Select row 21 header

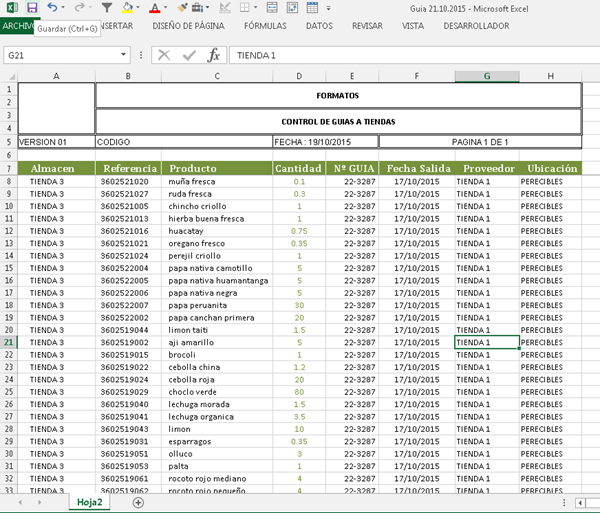click(x=8, y=342)
